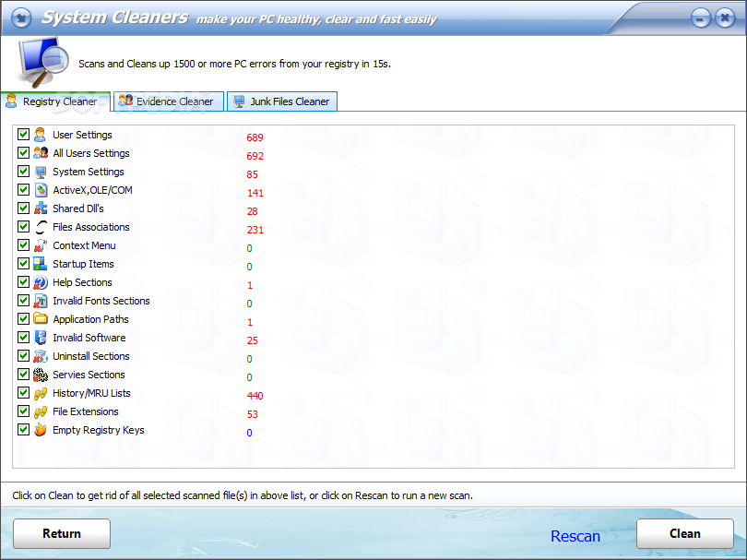Uncheck the Application Paths checkbox
The height and width of the screenshot is (560, 747).
(x=23, y=318)
